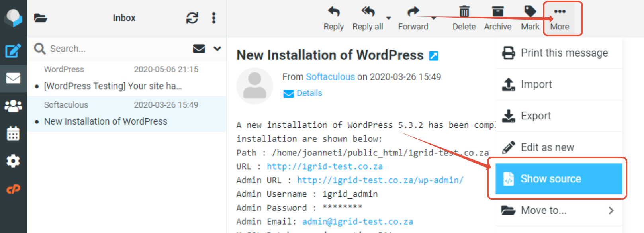Choose Import from the More menu

(x=559, y=84)
